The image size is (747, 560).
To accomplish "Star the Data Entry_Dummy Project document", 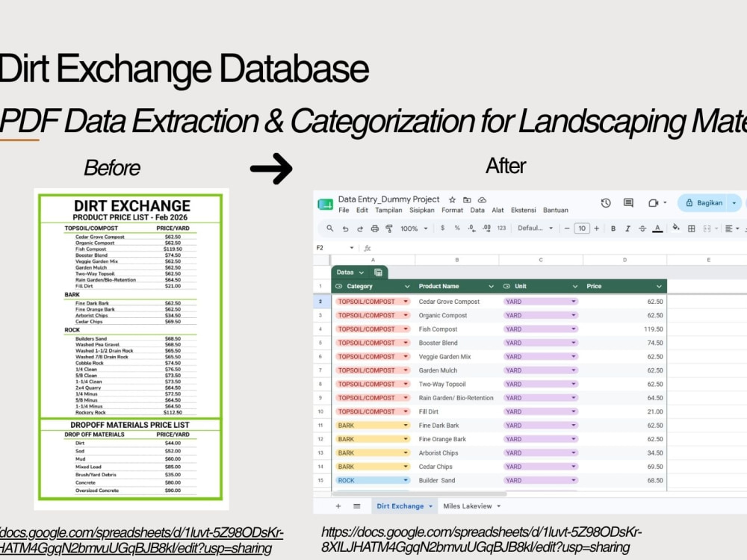I will [452, 199].
